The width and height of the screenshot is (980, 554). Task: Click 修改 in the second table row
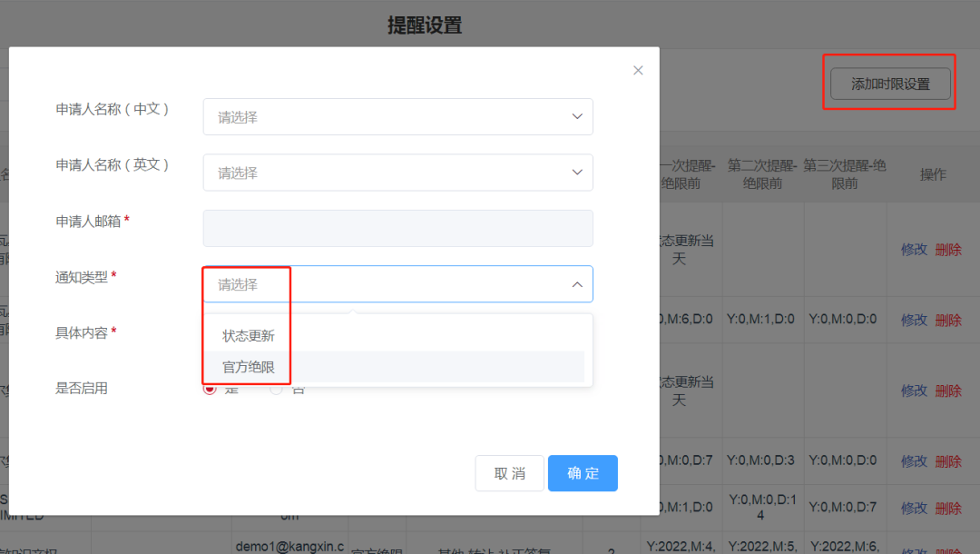point(913,320)
